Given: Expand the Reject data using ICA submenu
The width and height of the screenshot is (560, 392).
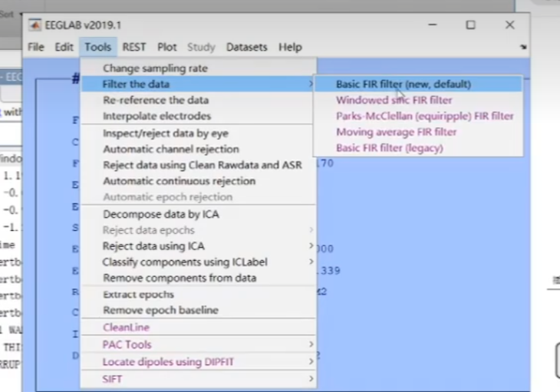Looking at the screenshot, I should point(311,246).
